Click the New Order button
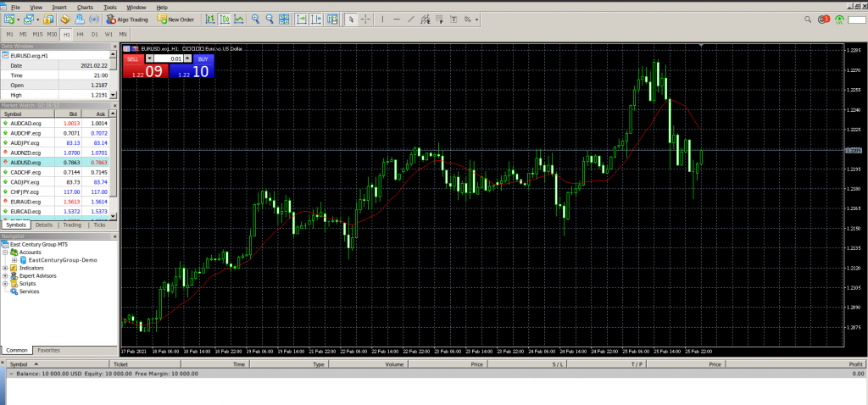868x405 pixels. coord(175,19)
